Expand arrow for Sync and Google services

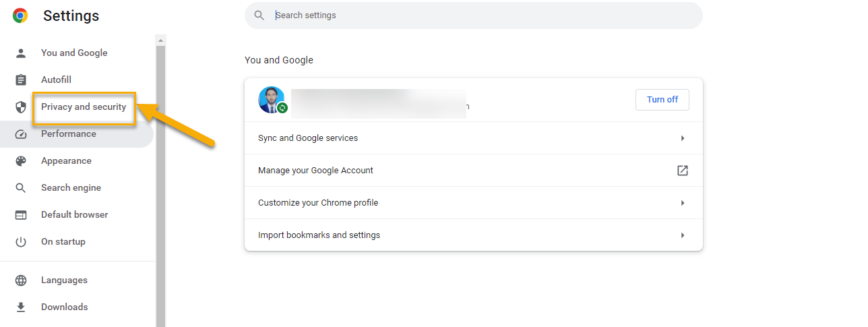click(683, 138)
